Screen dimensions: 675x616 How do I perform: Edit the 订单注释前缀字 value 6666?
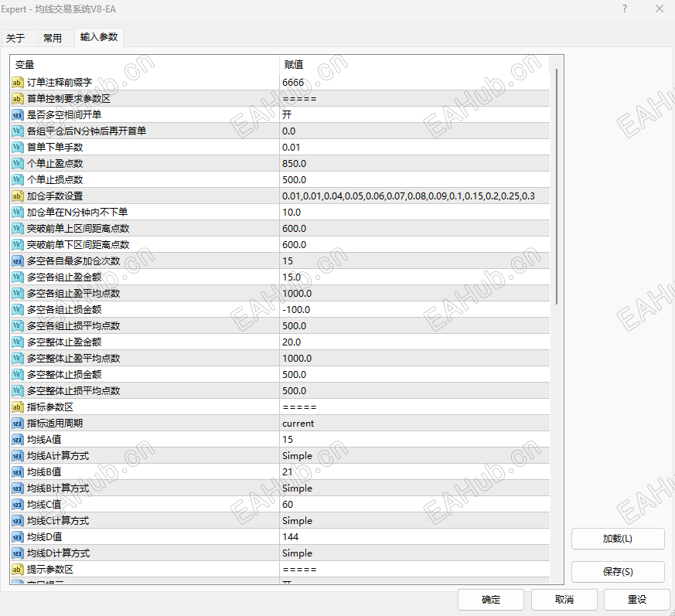414,82
